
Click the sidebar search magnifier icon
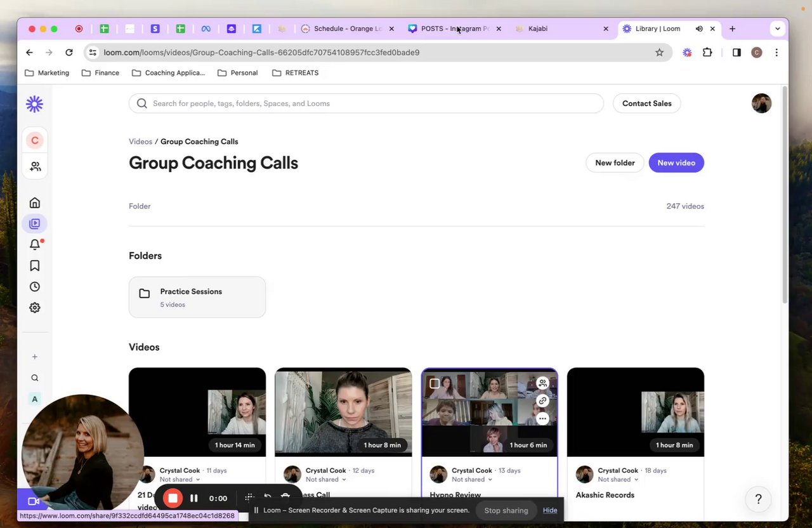click(x=35, y=378)
